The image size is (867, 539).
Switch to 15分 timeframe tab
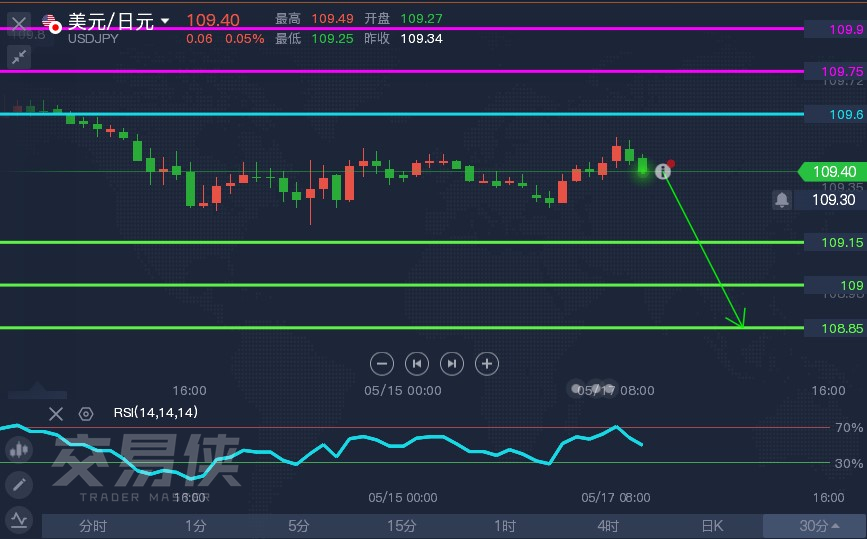(401, 526)
